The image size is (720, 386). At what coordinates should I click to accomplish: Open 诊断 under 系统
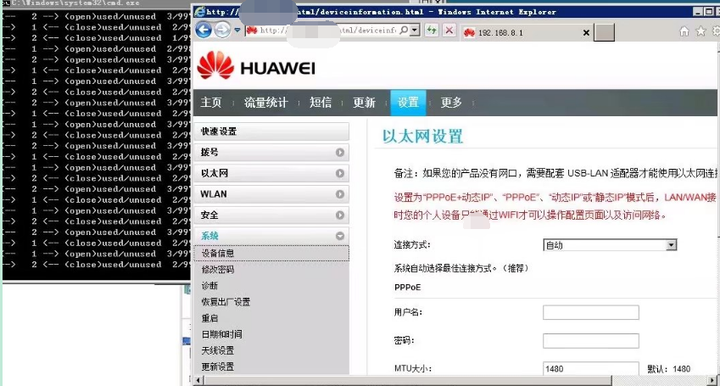[209, 285]
